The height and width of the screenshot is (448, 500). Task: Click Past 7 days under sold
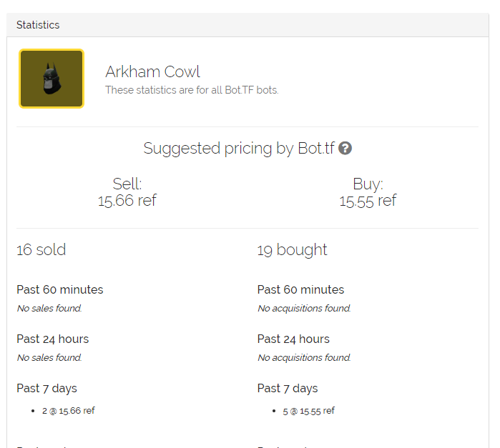[46, 388]
